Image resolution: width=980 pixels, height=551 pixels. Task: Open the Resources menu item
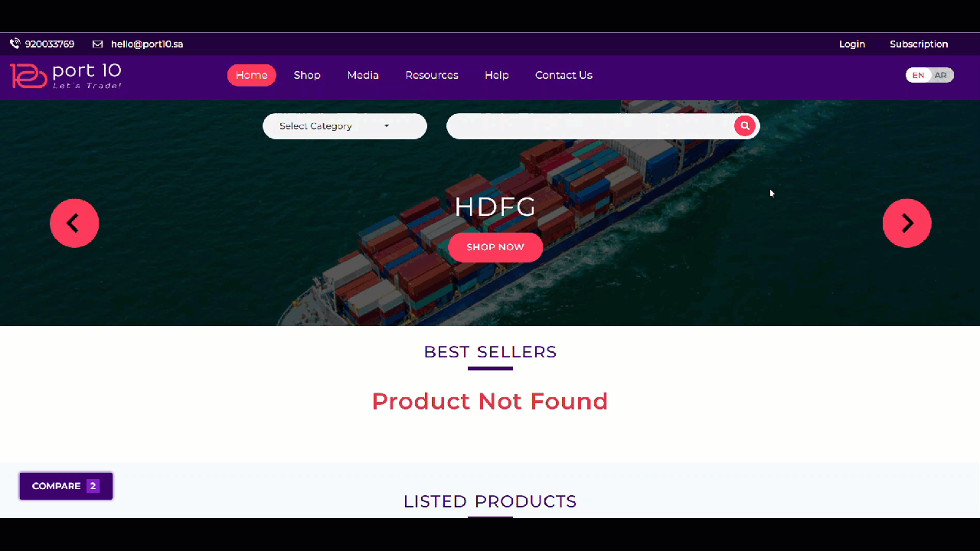coord(432,75)
